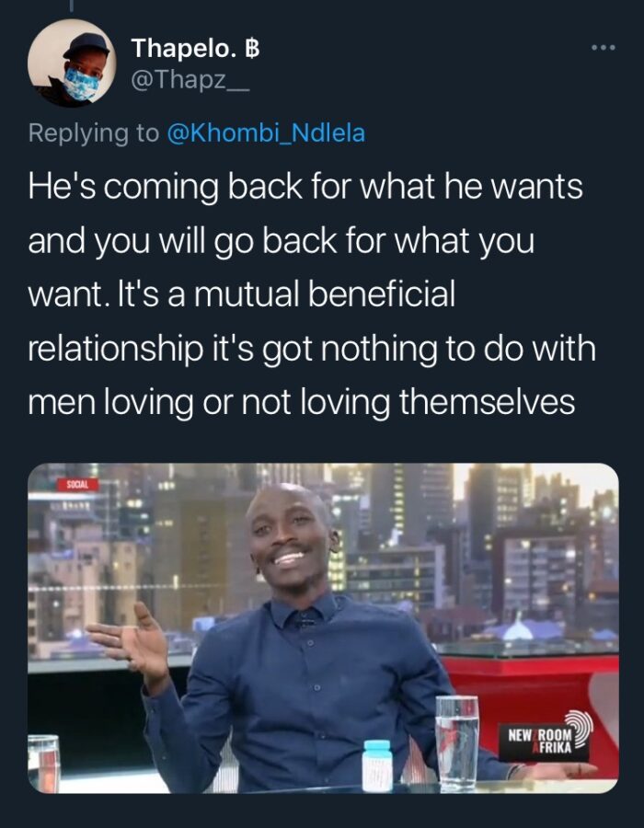Tap the tweet text starting 'He's coming back'
The width and height of the screenshot is (644, 828).
[x=312, y=294]
